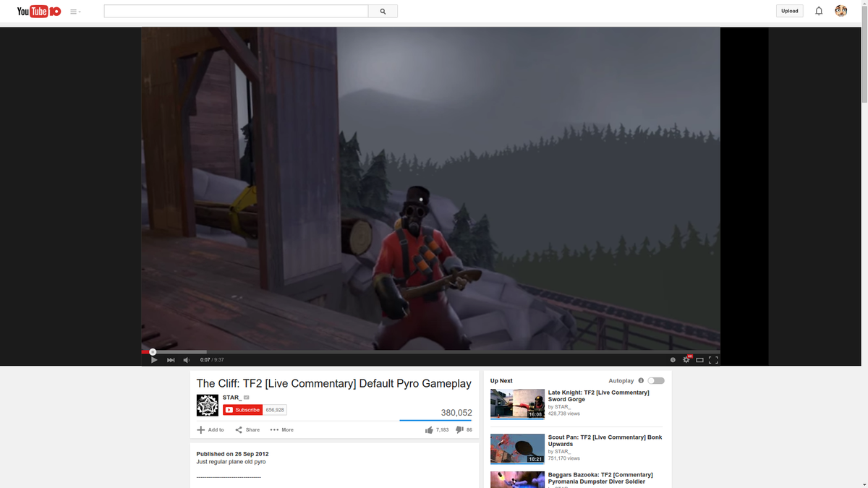Dislike the video with thumbs down

(x=464, y=429)
